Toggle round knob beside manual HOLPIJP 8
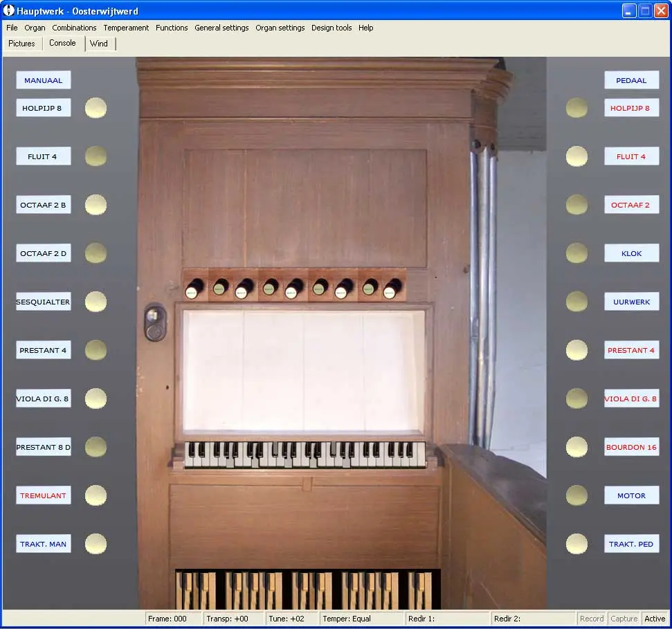 click(x=96, y=108)
